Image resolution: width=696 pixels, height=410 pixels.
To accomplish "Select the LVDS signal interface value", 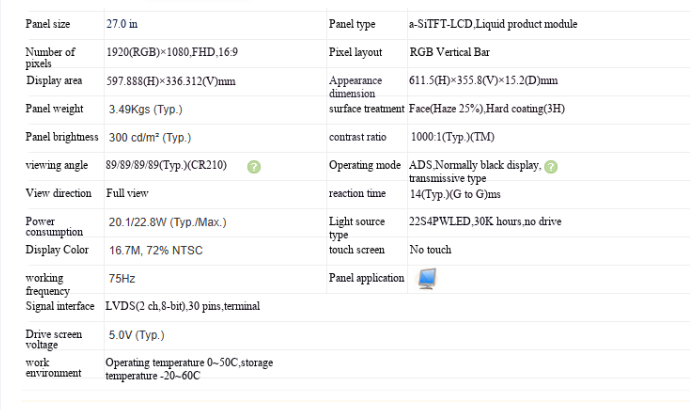I will [182, 306].
